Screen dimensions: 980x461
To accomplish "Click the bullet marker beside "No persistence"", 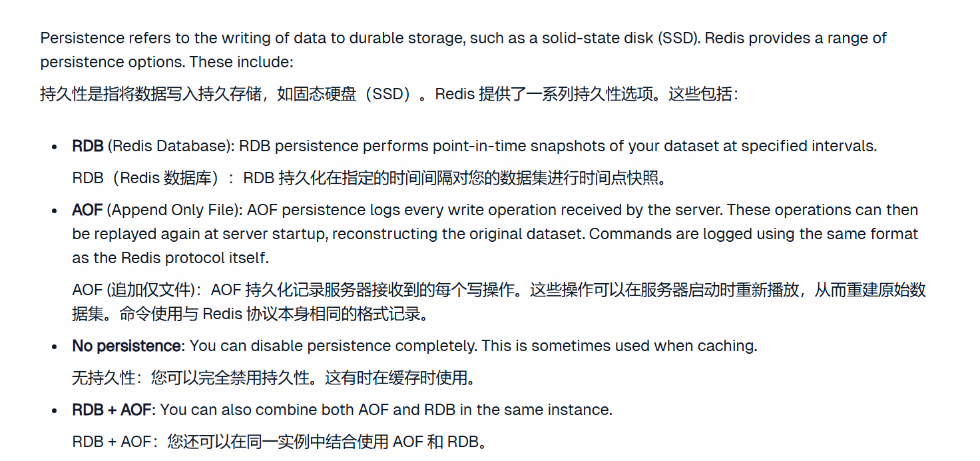I will click(x=55, y=346).
